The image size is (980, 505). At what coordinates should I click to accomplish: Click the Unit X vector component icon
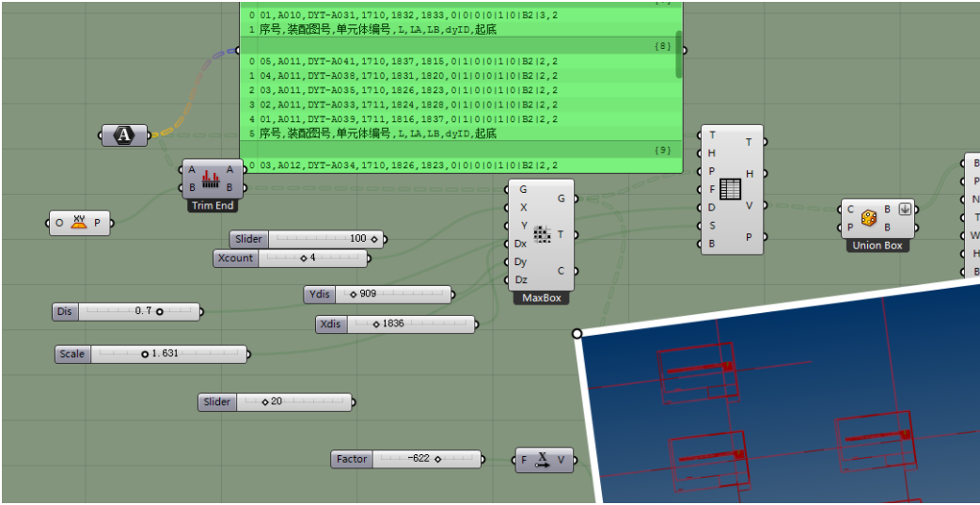543,460
